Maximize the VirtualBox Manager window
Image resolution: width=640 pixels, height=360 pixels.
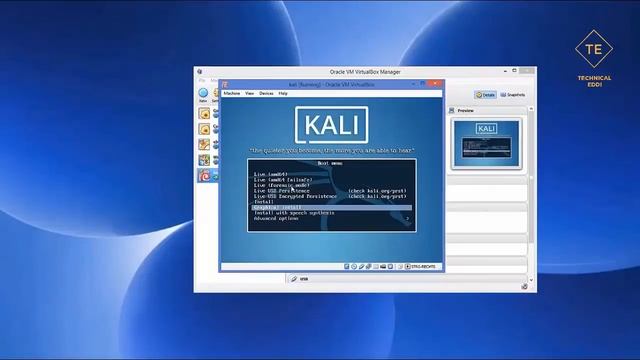pyautogui.click(x=514, y=71)
